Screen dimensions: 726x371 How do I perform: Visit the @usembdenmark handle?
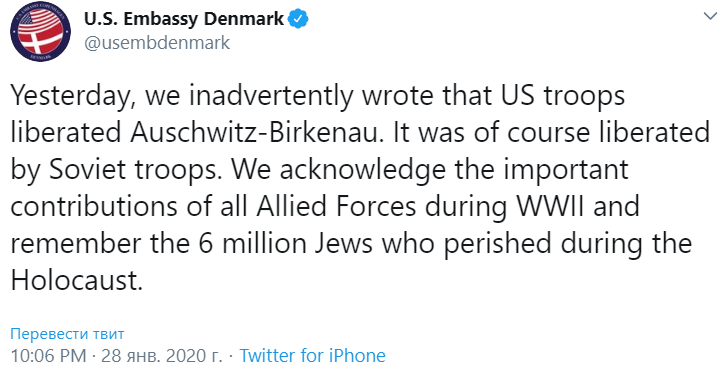156,43
